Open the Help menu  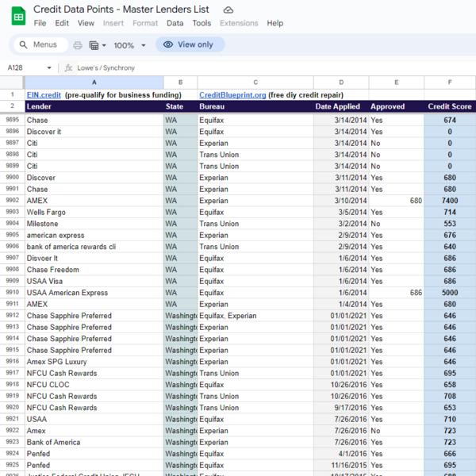point(275,23)
